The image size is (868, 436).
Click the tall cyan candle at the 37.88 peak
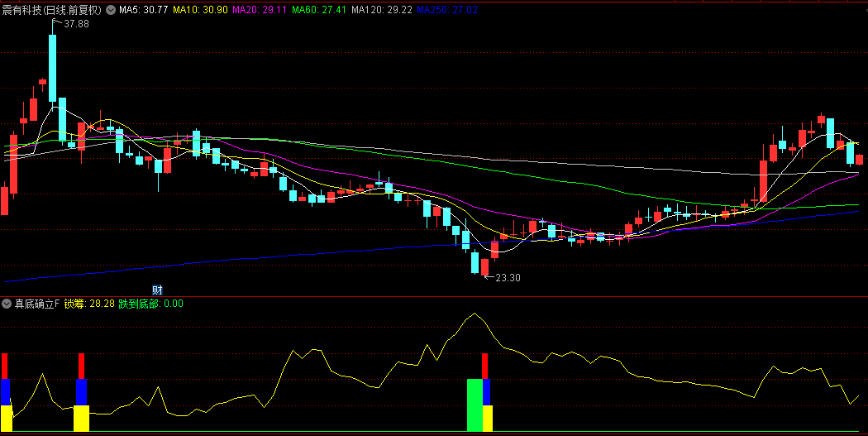pyautogui.click(x=53, y=68)
